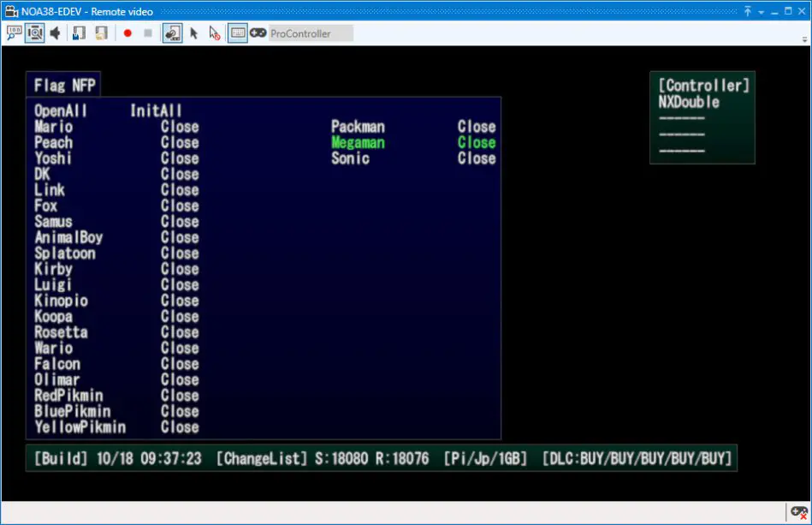Viewport: 812px width, 525px height.
Task: Click the [ChangeList] S:18080 R:18076 text
Action: click(323, 458)
